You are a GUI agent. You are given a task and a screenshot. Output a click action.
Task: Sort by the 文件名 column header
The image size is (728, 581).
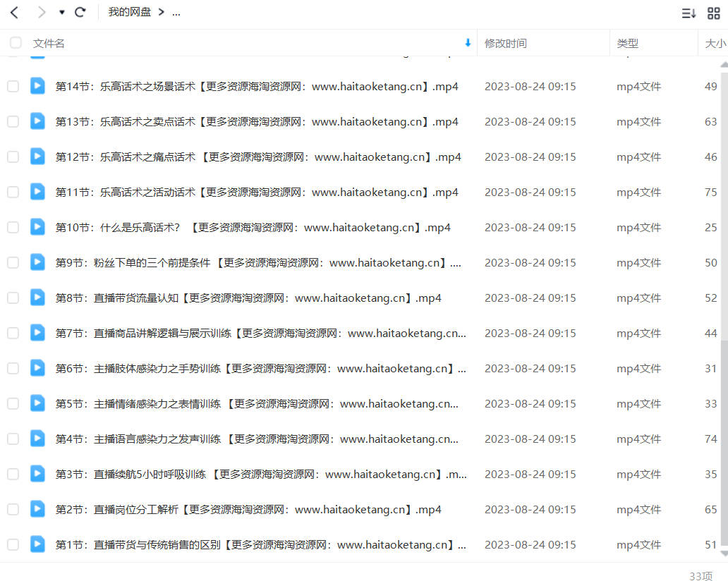(x=49, y=44)
